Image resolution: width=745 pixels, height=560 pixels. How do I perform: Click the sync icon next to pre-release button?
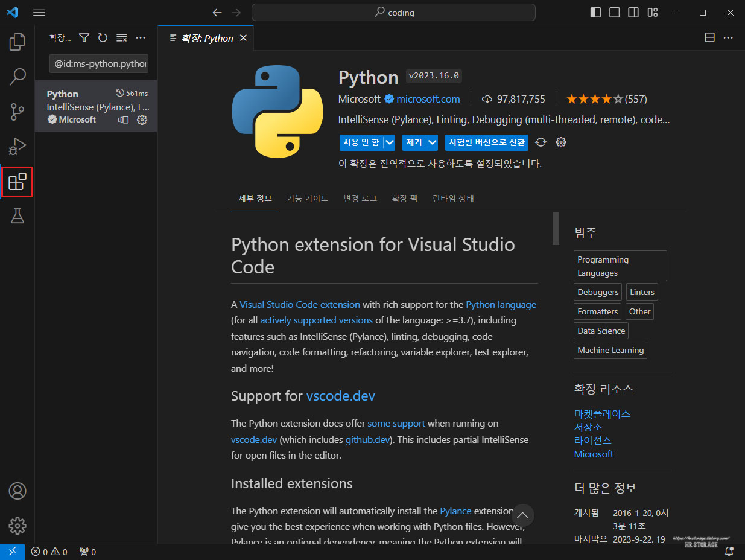541,142
